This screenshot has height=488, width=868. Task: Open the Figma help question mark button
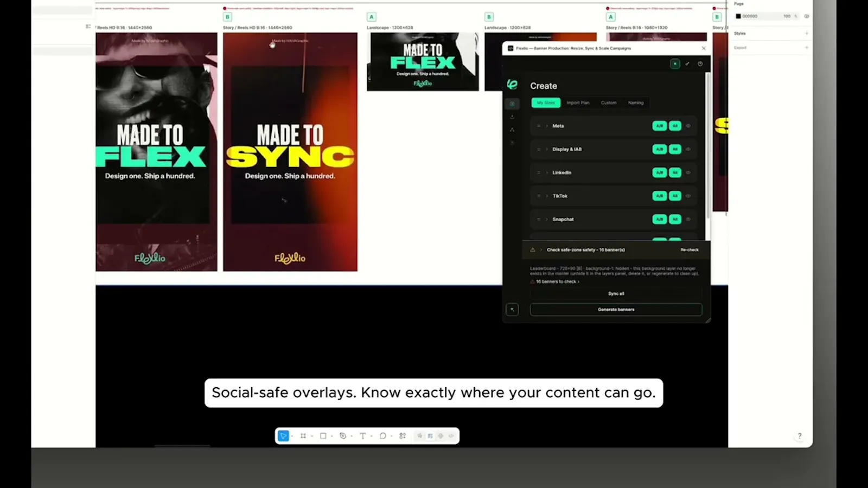pos(799,436)
